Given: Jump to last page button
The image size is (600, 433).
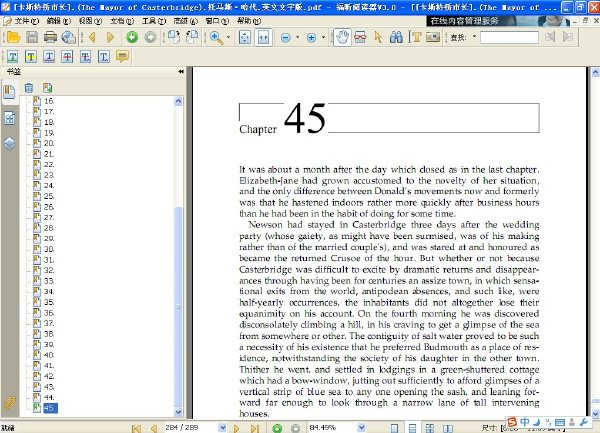Looking at the screenshot, I should point(255,428).
